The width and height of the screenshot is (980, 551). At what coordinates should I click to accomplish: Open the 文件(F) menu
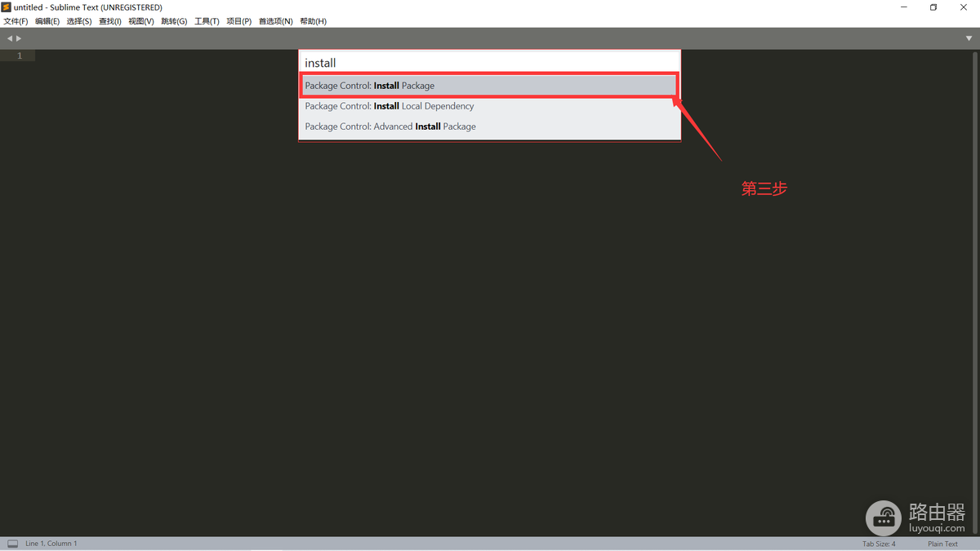point(16,21)
